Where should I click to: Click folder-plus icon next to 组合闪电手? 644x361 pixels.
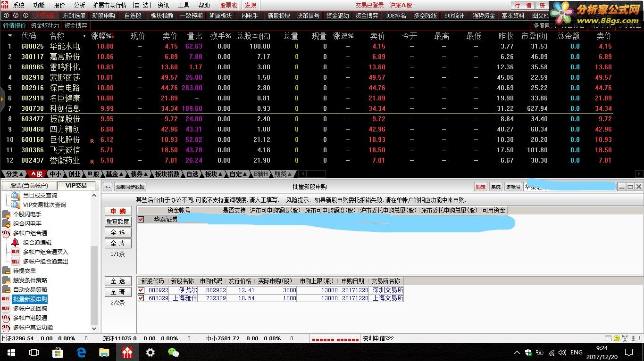click(6, 223)
